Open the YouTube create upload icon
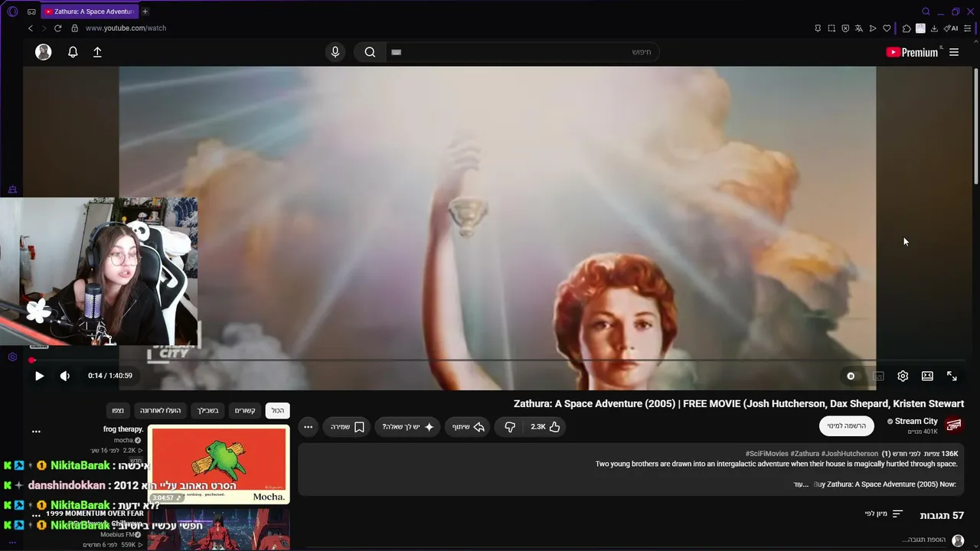Image resolution: width=980 pixels, height=551 pixels. pos(97,52)
